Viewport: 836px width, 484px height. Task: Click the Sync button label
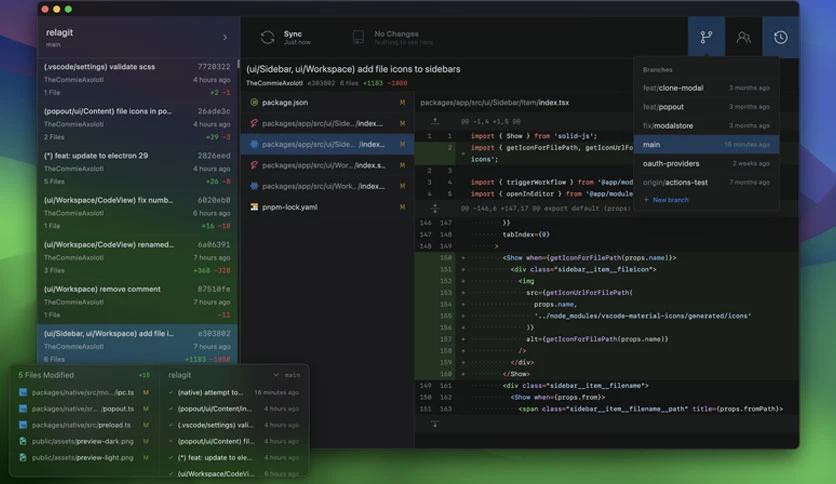[x=293, y=34]
